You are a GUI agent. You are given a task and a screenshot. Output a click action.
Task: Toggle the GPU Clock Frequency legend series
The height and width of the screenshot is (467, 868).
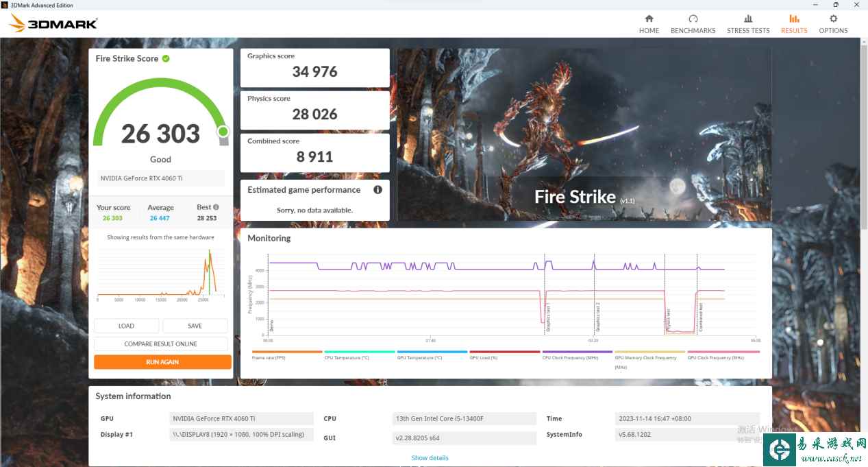pyautogui.click(x=723, y=356)
